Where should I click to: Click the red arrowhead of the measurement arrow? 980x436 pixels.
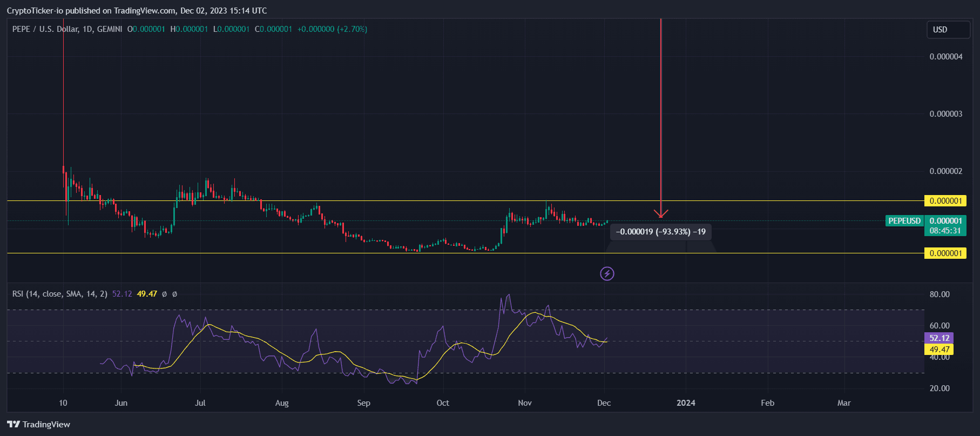pyautogui.click(x=661, y=213)
